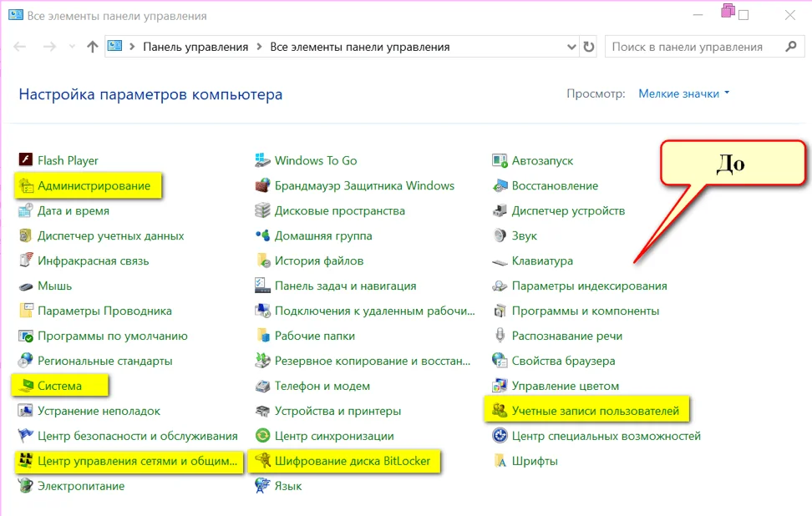Open the Мышь mouse icon
Screen dimensions: 812x516
click(25, 286)
